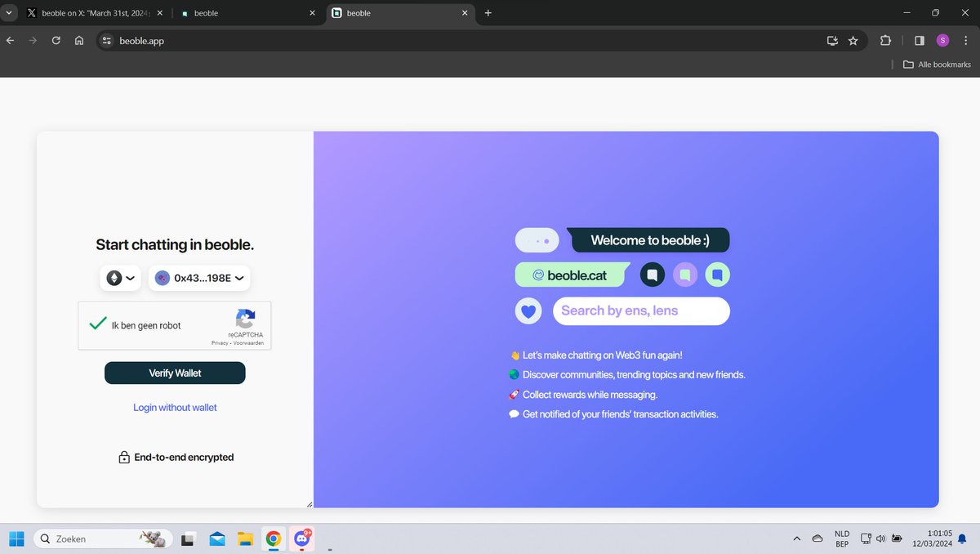Viewport: 980px width, 554px height.
Task: Click the beoble.cat green bubble
Action: (573, 275)
